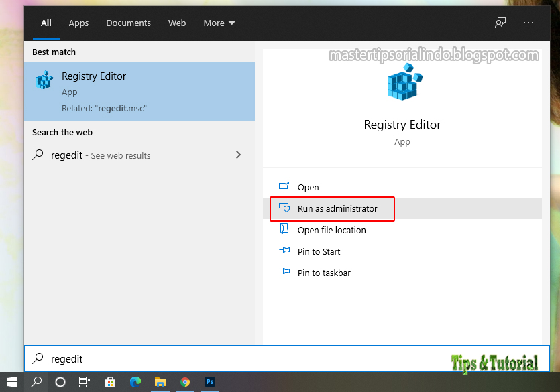Click the Registry Editor icon in Best match
This screenshot has height=392, width=560.
click(44, 80)
